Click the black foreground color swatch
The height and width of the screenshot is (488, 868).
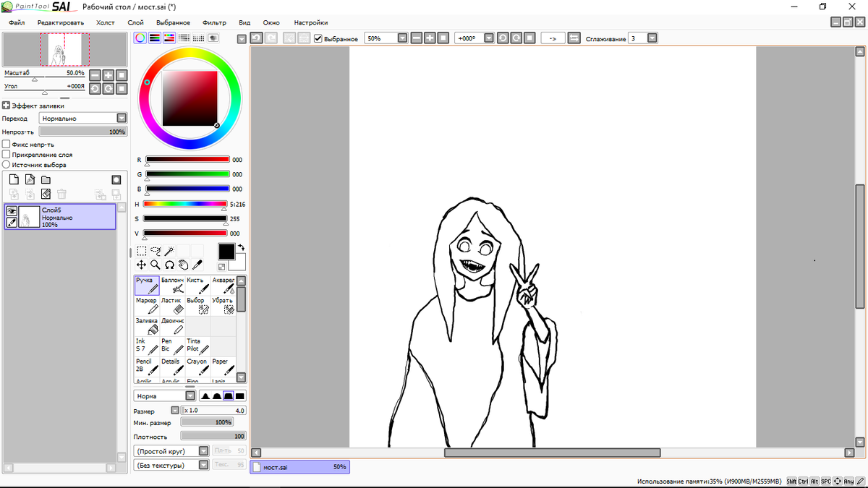click(x=226, y=251)
